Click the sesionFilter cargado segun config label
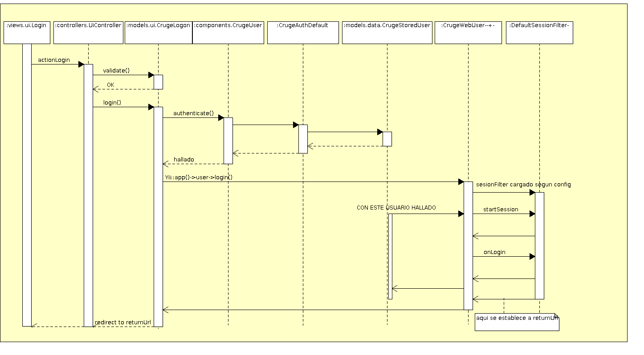Viewport: 644px width, 355px height. pos(523,185)
